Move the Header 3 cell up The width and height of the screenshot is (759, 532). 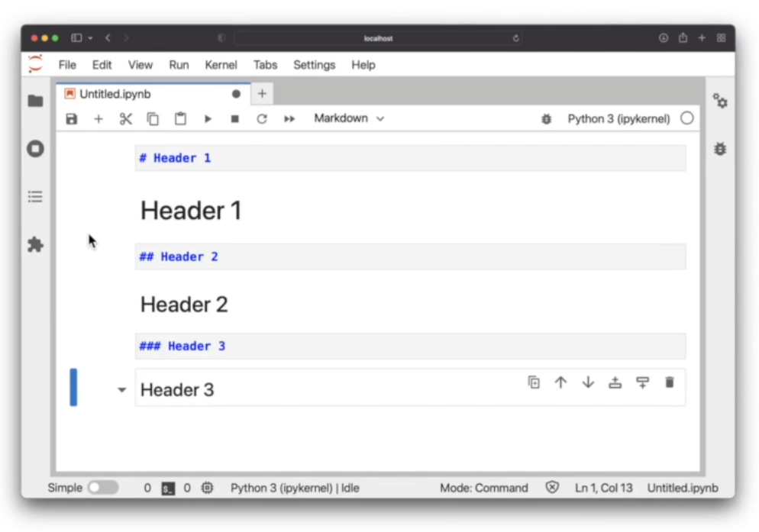[561, 382]
